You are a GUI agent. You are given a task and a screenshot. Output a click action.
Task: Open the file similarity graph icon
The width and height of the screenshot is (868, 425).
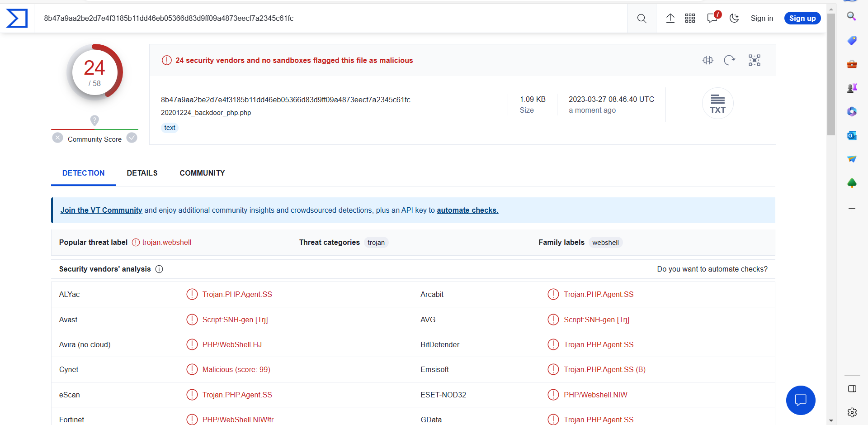[754, 60]
